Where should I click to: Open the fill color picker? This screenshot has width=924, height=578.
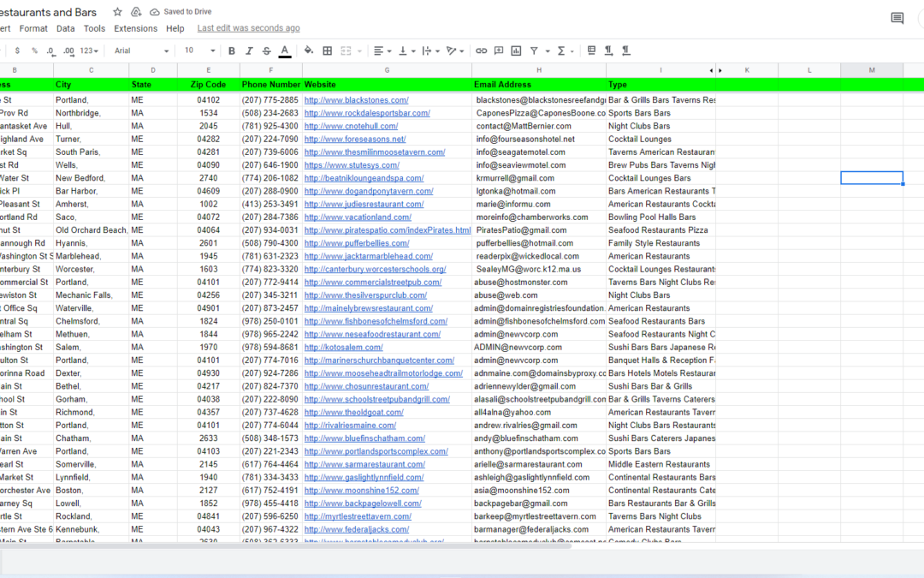308,51
